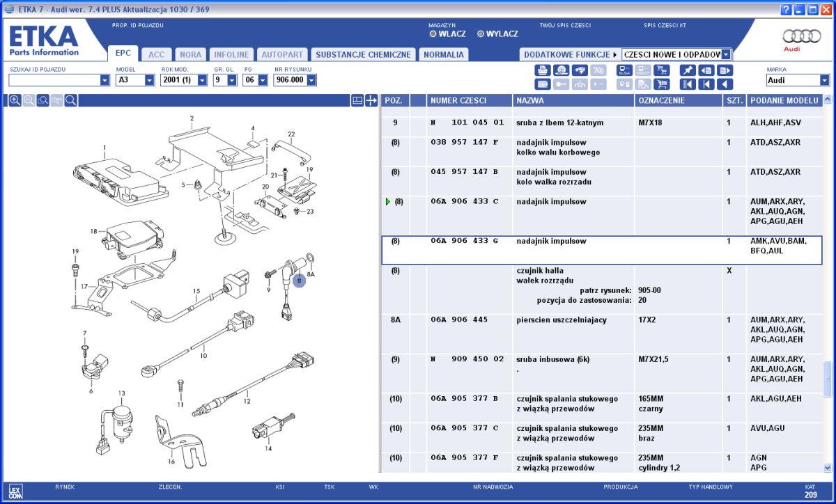Click the plain magnifier reset icon
Screen dimensions: 836x504
(70, 100)
